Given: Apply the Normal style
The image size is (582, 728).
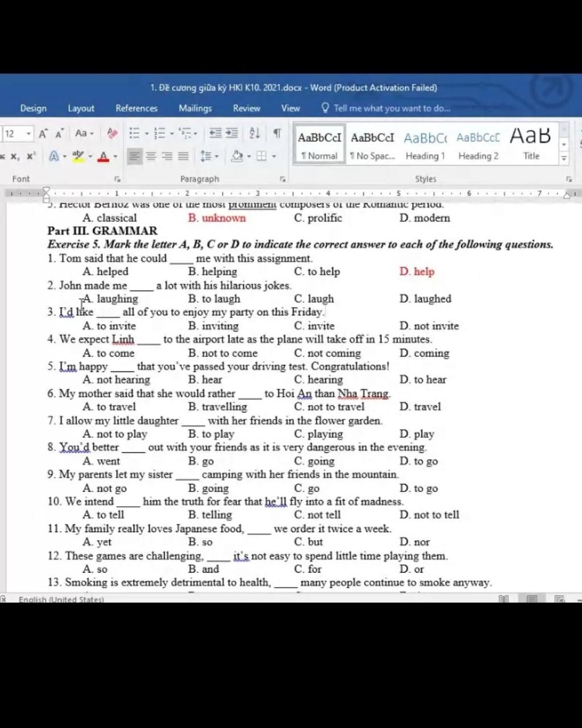Looking at the screenshot, I should [x=319, y=144].
